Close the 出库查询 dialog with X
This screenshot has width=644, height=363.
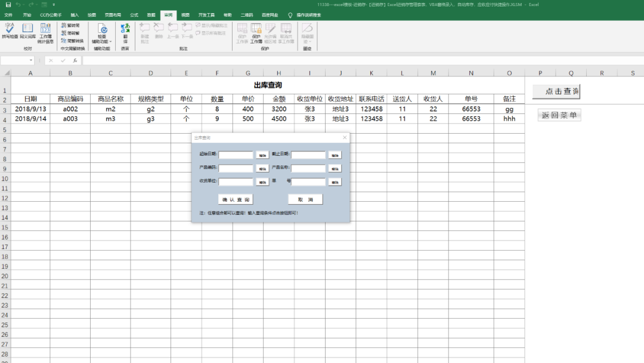pyautogui.click(x=345, y=137)
